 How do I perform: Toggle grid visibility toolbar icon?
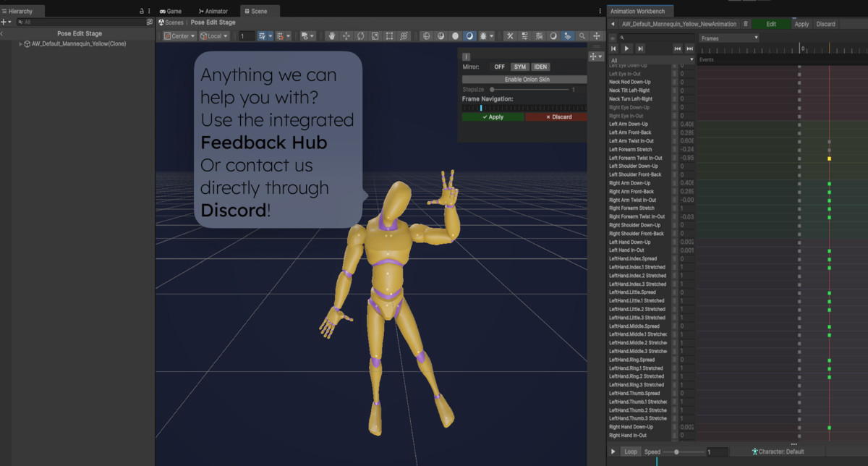pyautogui.click(x=262, y=35)
